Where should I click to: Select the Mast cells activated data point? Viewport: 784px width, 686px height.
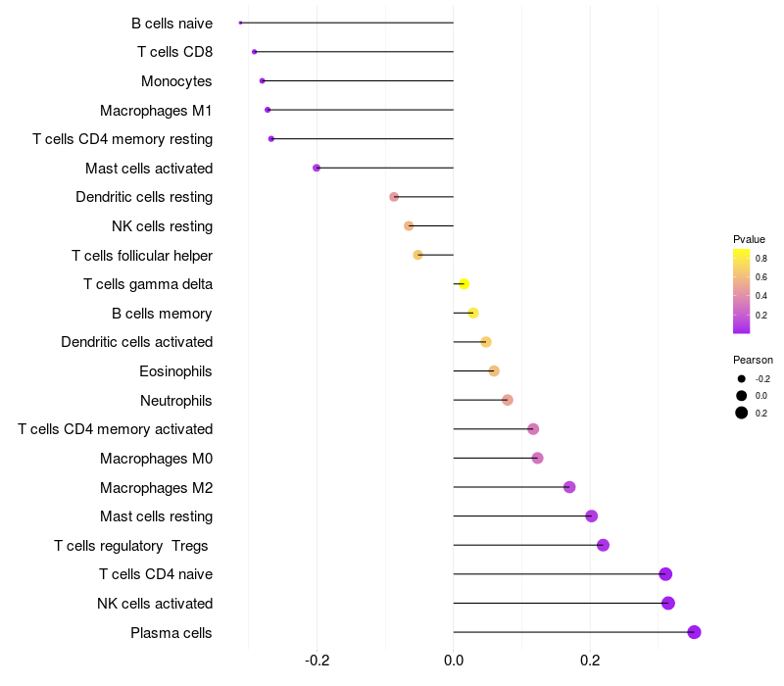317,168
